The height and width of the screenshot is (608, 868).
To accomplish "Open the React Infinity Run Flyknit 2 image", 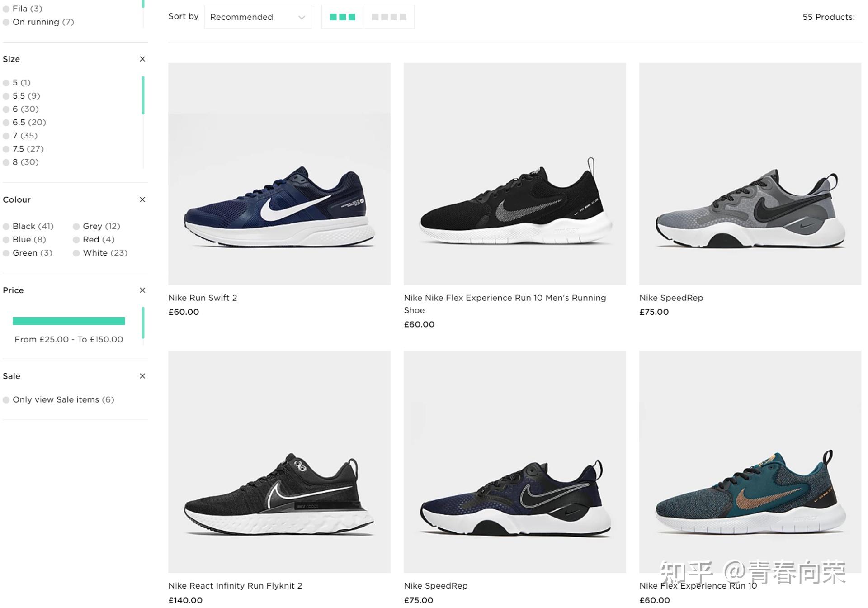I will point(279,461).
